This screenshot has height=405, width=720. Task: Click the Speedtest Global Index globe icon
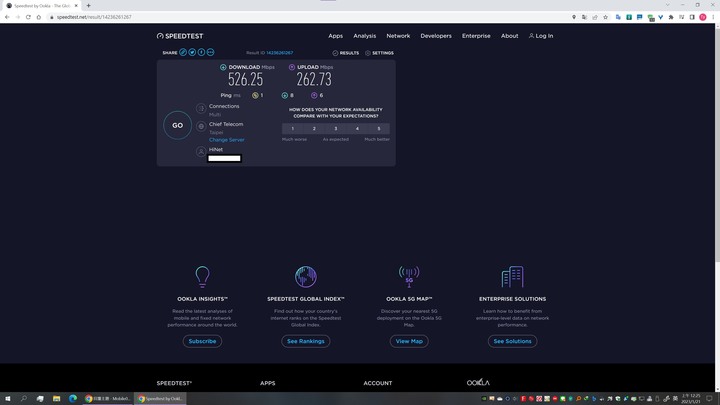click(306, 276)
